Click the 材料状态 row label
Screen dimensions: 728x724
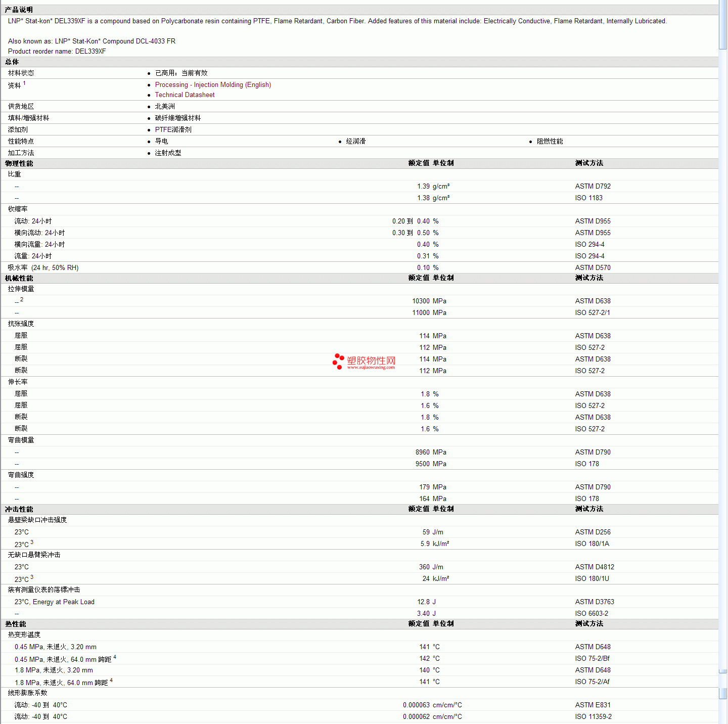tap(21, 73)
